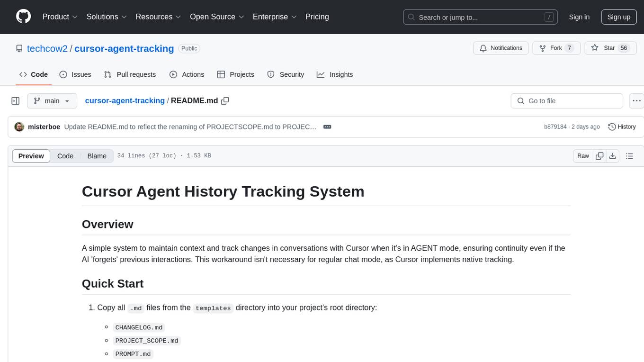
Task: Click the star count 56
Action: click(x=624, y=48)
